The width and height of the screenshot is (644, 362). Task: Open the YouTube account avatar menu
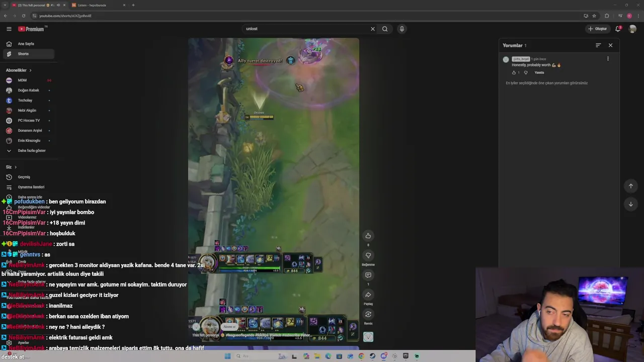pyautogui.click(x=633, y=29)
